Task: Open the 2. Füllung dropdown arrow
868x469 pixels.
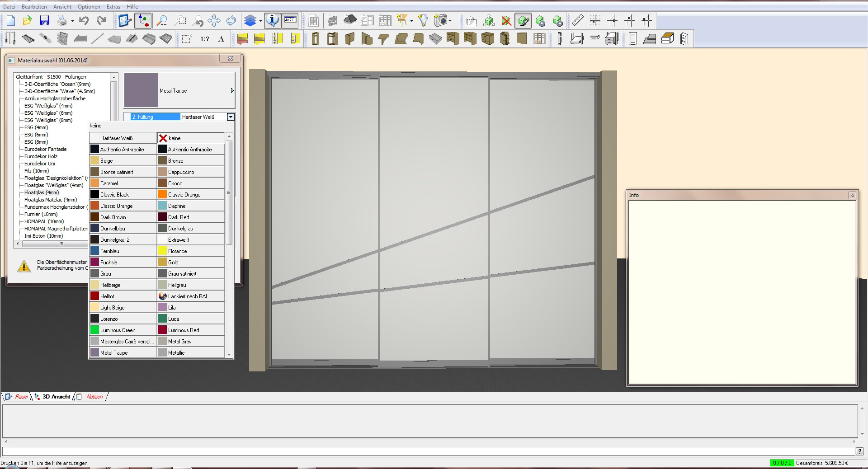Action: click(x=231, y=117)
